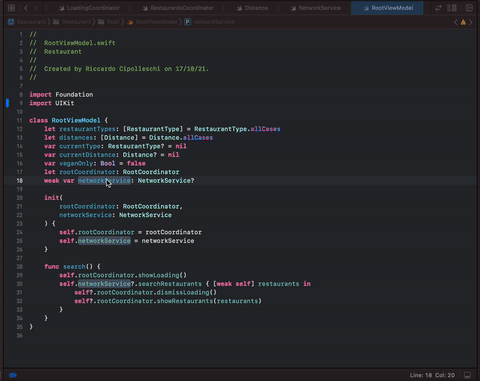
Task: Click "NetworkService?" type on line 18
Action: click(166, 181)
